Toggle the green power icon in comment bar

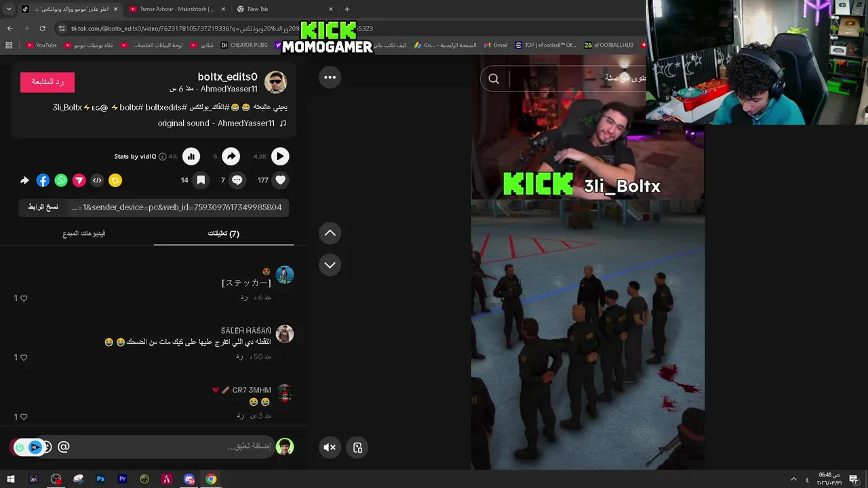pyautogui.click(x=20, y=447)
